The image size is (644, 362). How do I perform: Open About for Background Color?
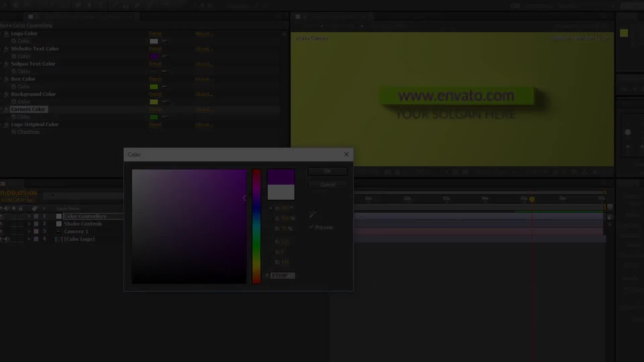coord(204,94)
